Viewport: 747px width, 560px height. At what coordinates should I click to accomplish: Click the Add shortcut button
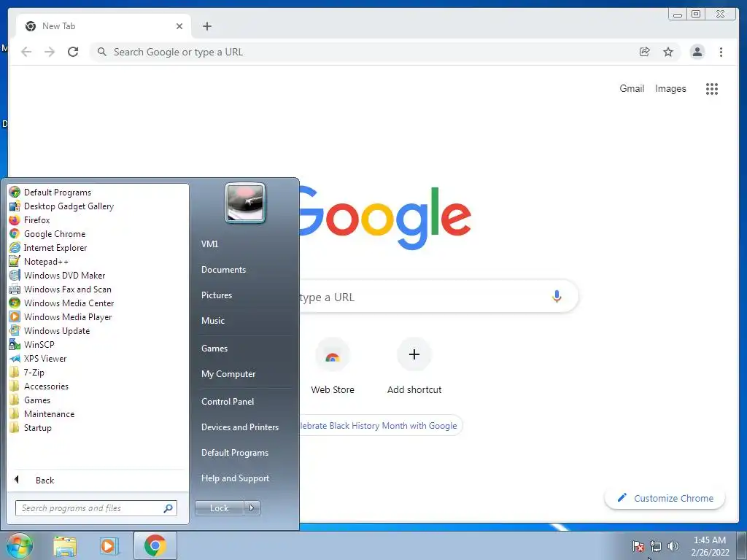tap(414, 367)
